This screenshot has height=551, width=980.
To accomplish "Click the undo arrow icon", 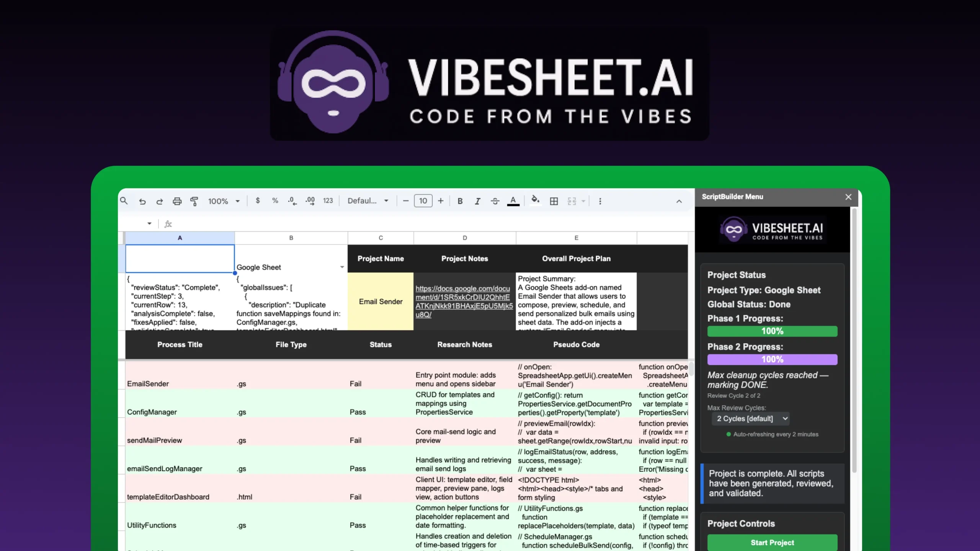I will click(142, 201).
